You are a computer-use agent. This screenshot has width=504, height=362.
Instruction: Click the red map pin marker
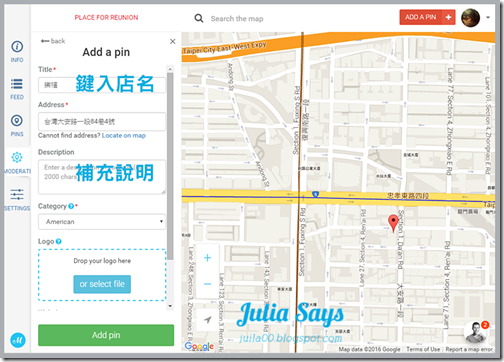pos(393,223)
